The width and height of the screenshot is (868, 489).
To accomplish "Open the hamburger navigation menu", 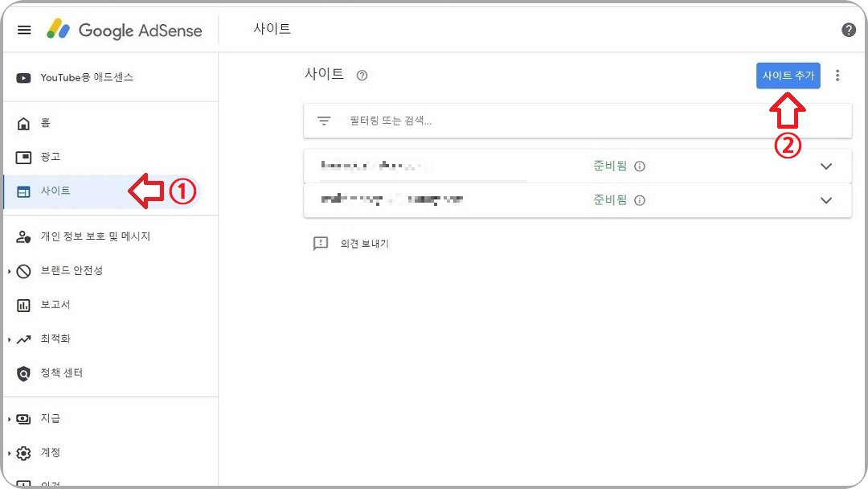I will pyautogui.click(x=23, y=30).
